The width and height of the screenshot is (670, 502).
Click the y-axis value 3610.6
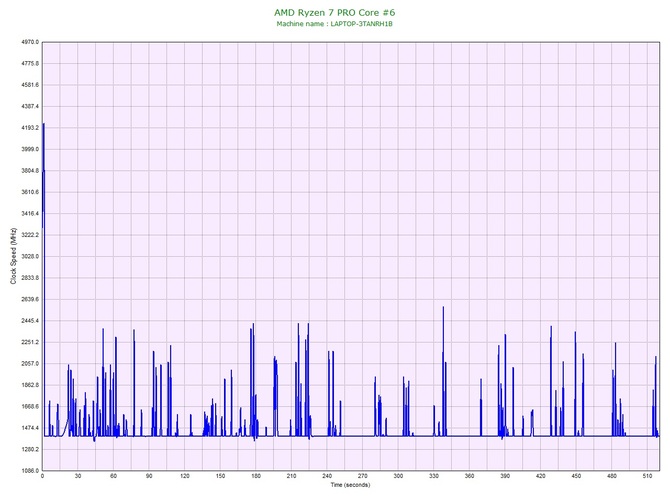[30, 192]
